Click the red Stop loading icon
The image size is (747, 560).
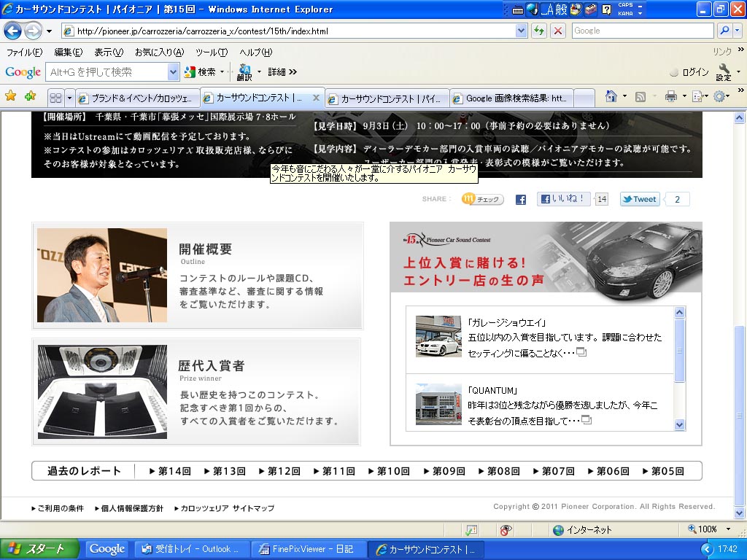point(558,31)
